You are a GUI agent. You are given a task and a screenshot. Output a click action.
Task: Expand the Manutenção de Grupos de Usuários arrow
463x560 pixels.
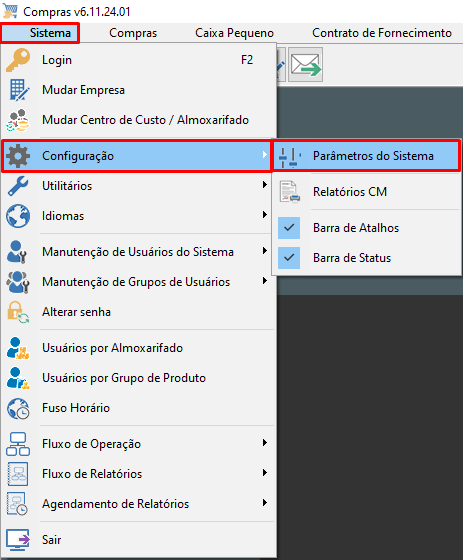[265, 281]
